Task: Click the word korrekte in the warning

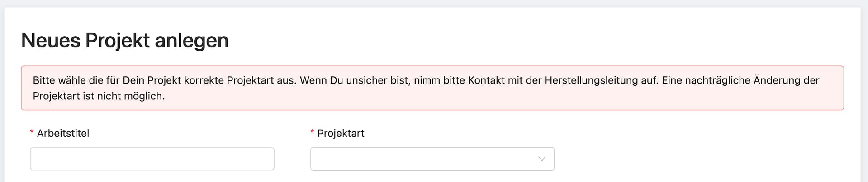Action: click(203, 80)
